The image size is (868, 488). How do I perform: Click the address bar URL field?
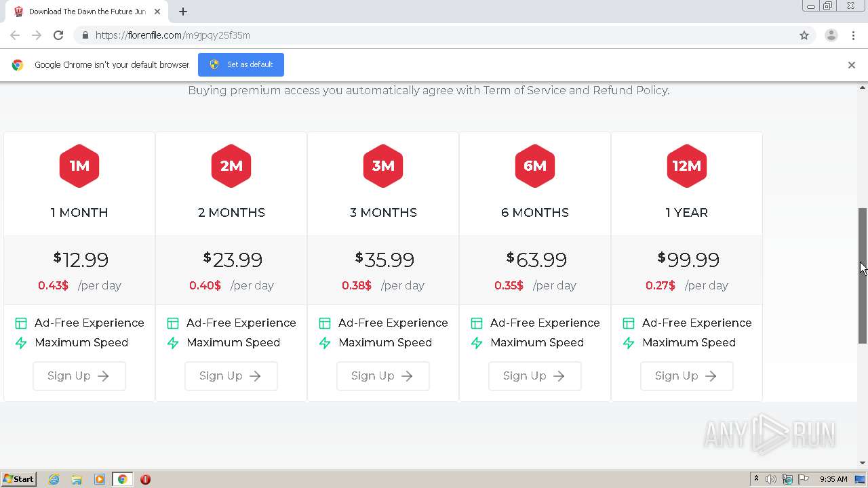[407, 35]
